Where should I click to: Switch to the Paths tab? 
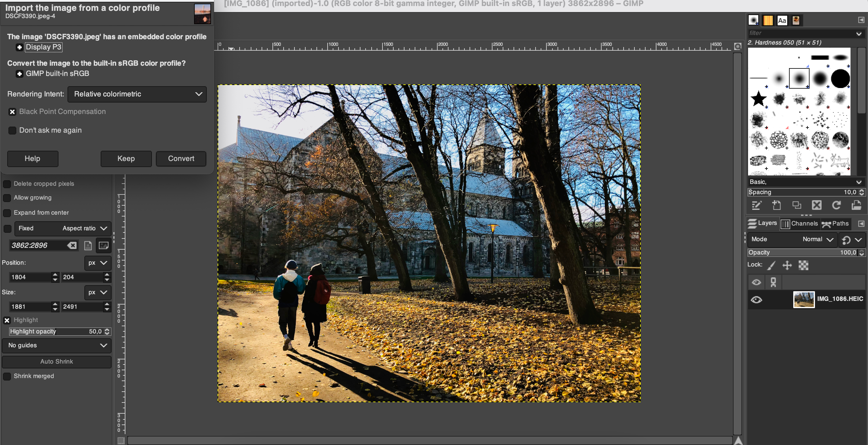[x=837, y=223]
